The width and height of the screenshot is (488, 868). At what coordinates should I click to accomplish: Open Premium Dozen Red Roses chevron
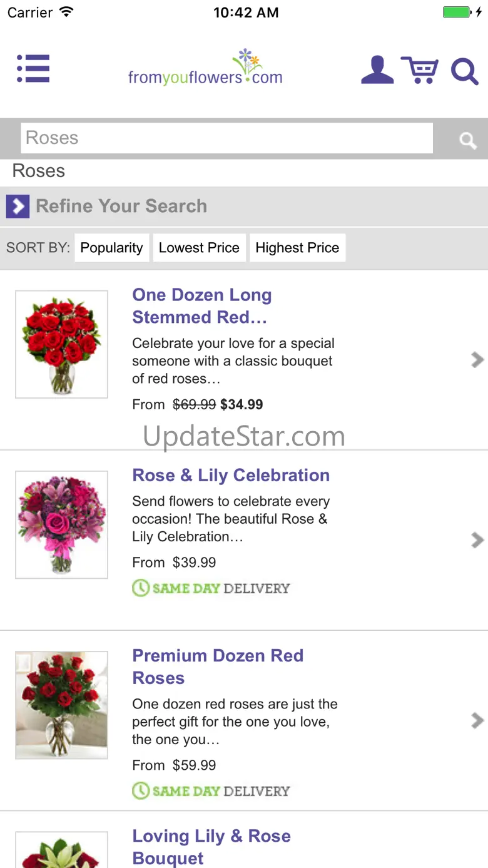click(x=477, y=720)
